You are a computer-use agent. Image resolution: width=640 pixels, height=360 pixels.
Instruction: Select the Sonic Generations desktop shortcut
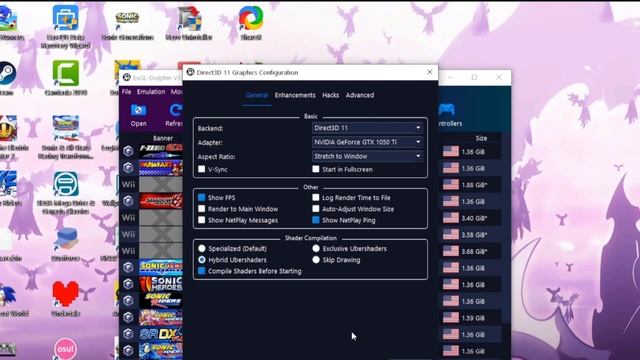click(x=127, y=19)
